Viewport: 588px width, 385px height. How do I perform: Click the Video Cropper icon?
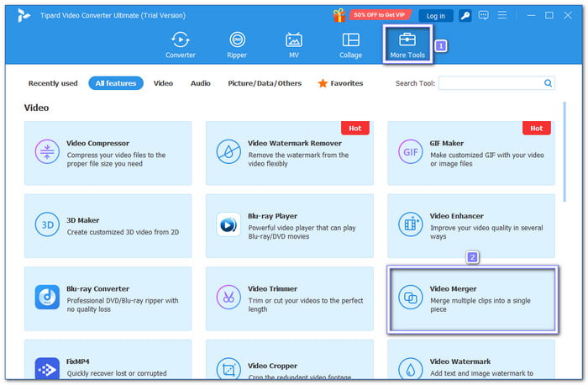click(228, 369)
